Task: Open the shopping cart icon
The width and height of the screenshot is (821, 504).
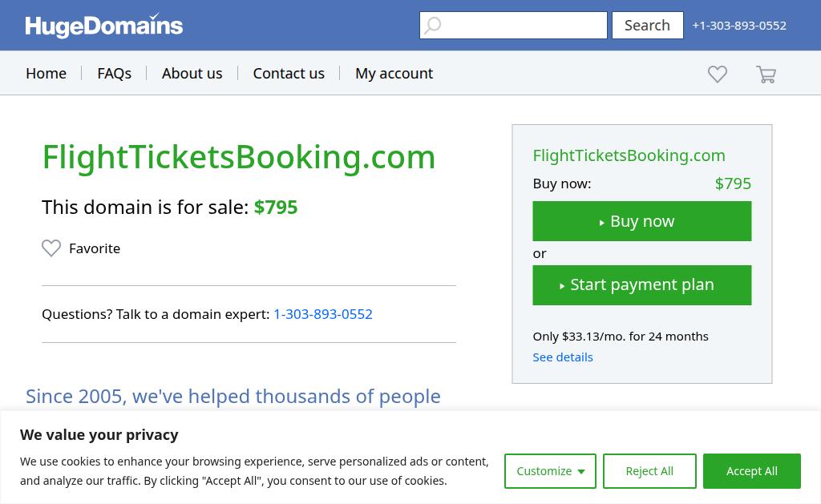Action: pos(766,75)
